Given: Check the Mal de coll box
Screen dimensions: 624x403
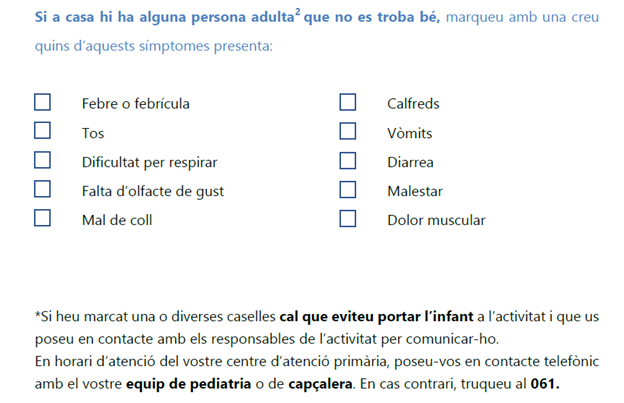Looking at the screenshot, I should [x=42, y=218].
